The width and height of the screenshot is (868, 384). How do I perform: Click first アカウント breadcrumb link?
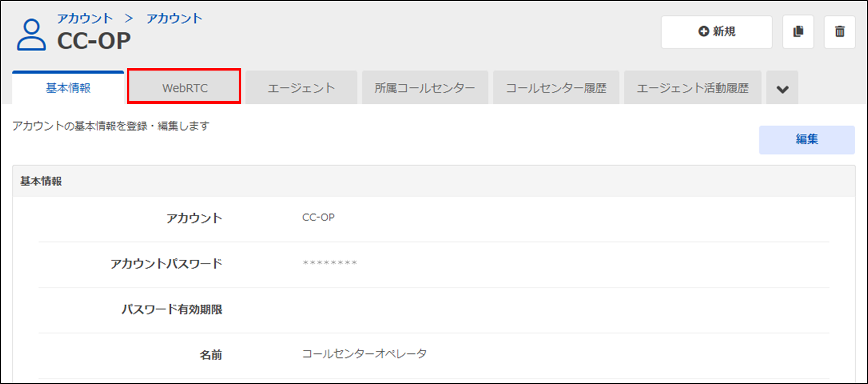(x=85, y=18)
